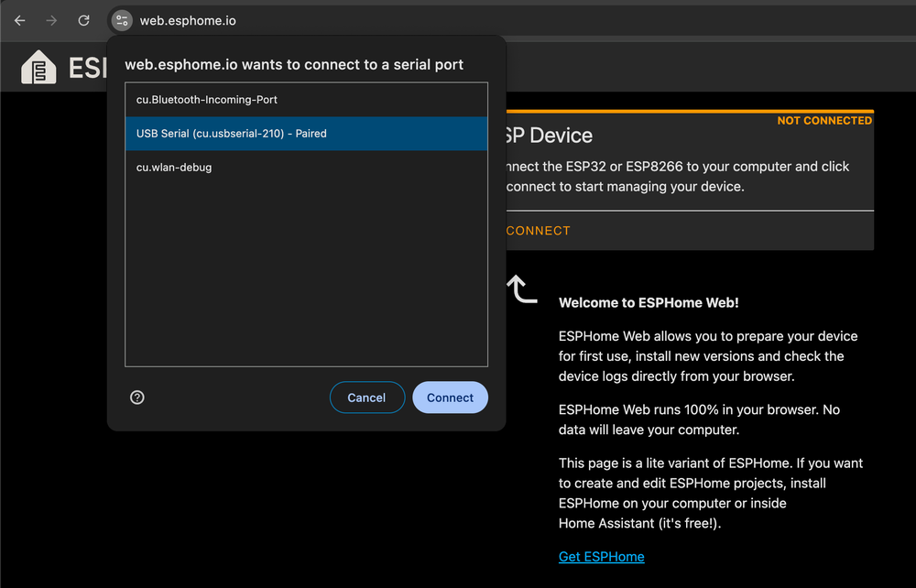Expand the serial port list area
Viewport: 916px width, 588px height.
[x=306, y=275]
